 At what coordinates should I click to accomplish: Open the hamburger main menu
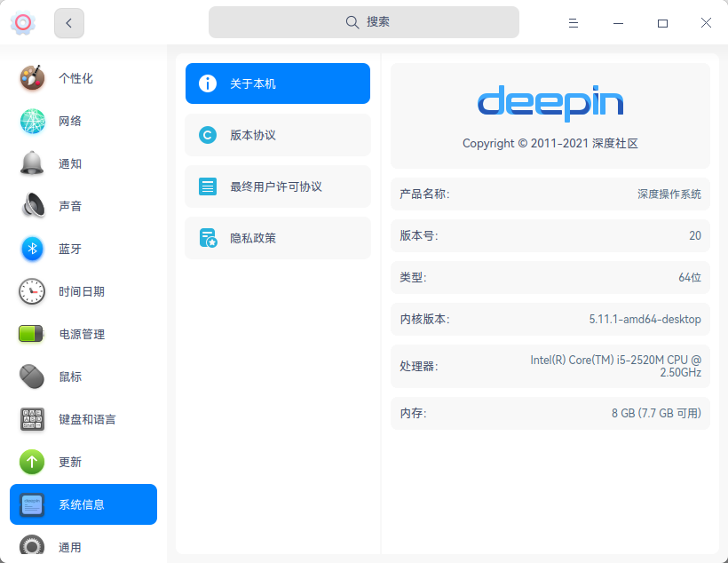[x=574, y=23]
